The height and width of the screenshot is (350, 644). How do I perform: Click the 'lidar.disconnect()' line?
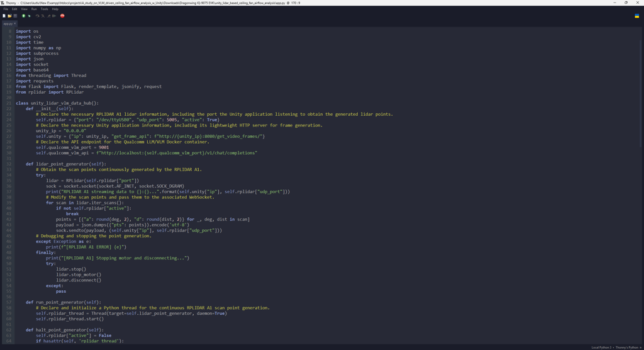pyautogui.click(x=79, y=280)
